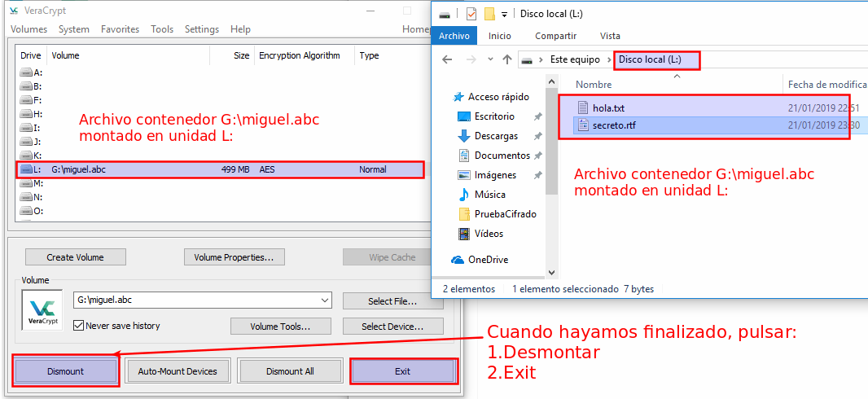Switch to the Compartir ribbon tab

pyautogui.click(x=555, y=36)
